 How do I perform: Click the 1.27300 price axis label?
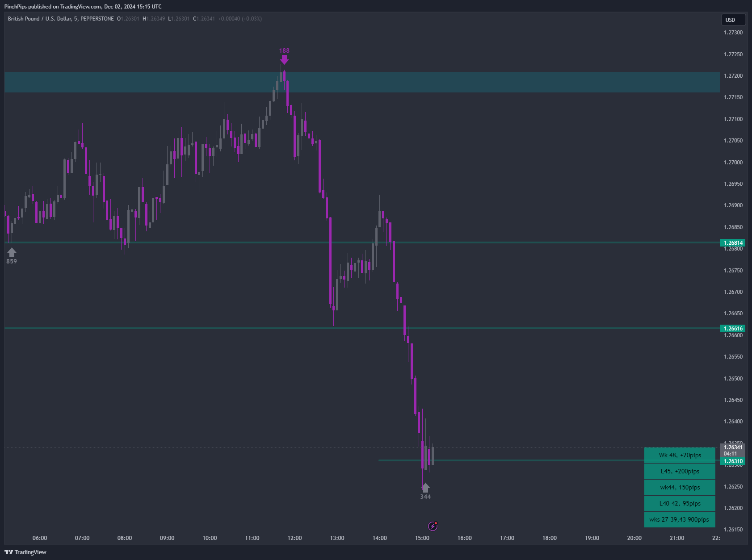click(733, 33)
